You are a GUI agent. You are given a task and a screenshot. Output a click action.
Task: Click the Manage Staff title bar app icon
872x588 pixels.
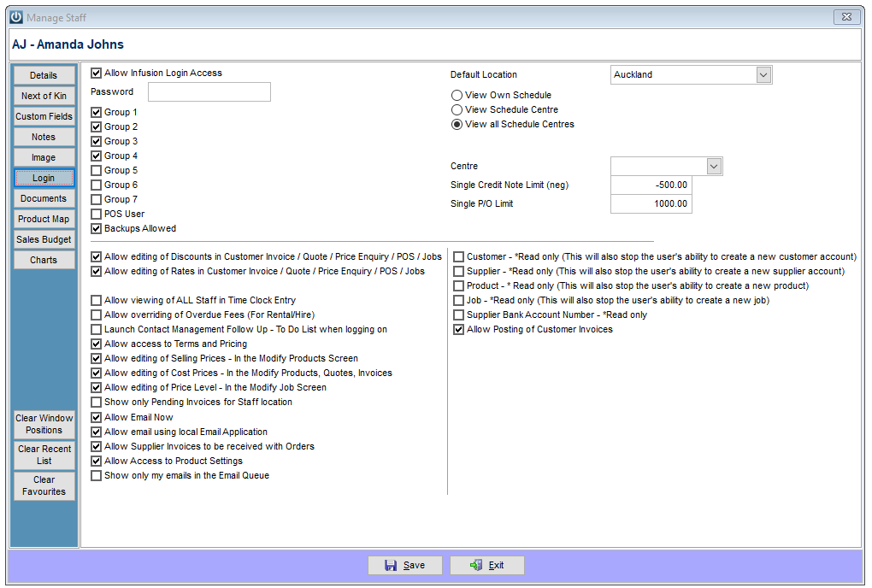(x=16, y=17)
